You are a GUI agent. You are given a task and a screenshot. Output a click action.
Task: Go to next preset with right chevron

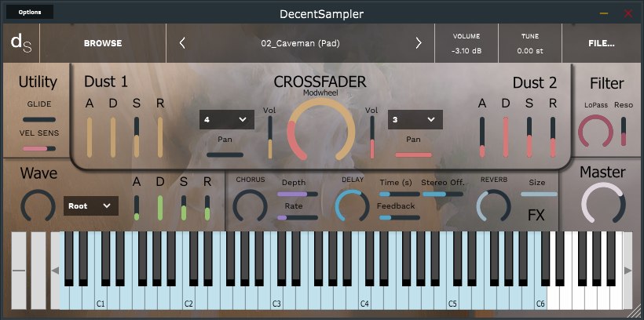419,42
